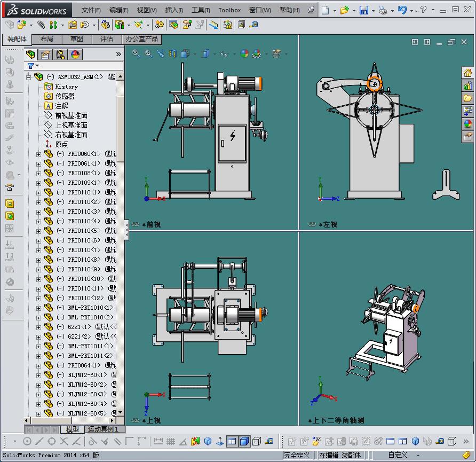
Task: Click the 自定义 units status bar button
Action: (x=398, y=455)
